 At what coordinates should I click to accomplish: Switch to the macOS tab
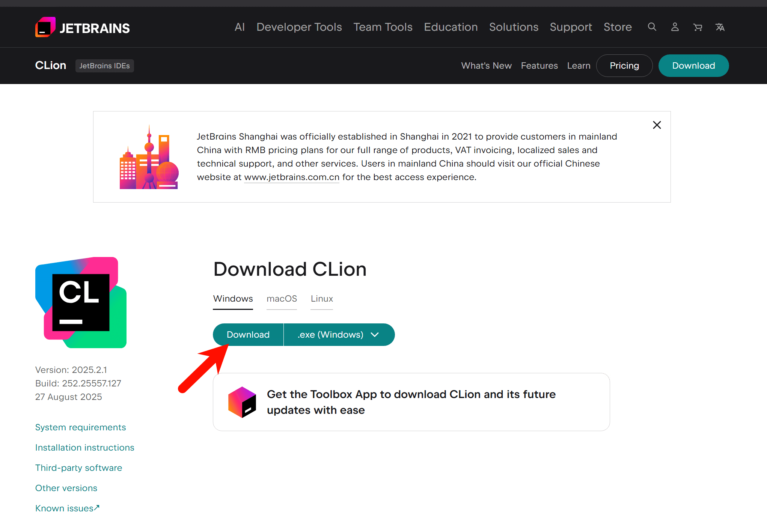click(282, 299)
